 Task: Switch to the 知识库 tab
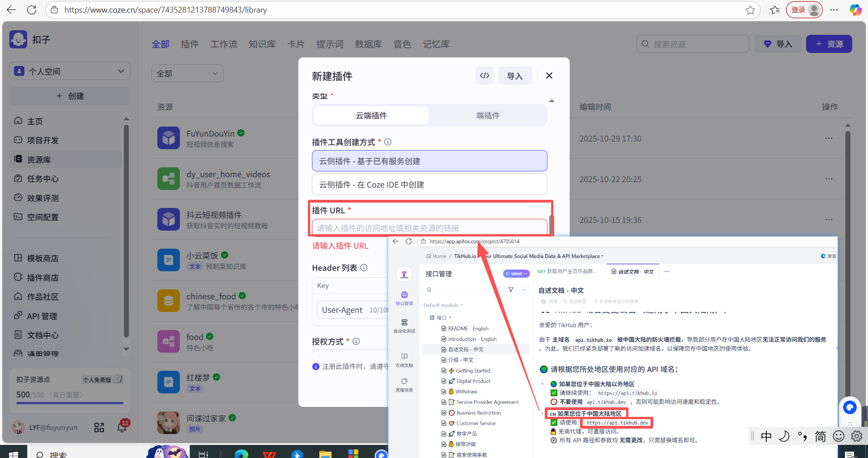pos(262,44)
